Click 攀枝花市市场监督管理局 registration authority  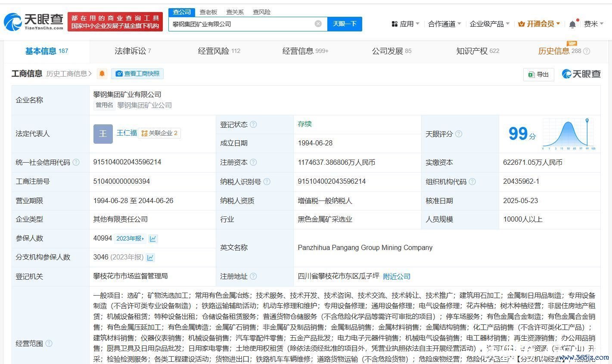click(x=130, y=276)
